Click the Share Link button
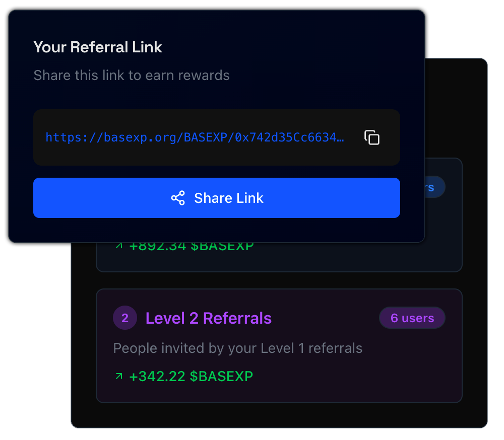This screenshot has width=504, height=440. tap(217, 198)
